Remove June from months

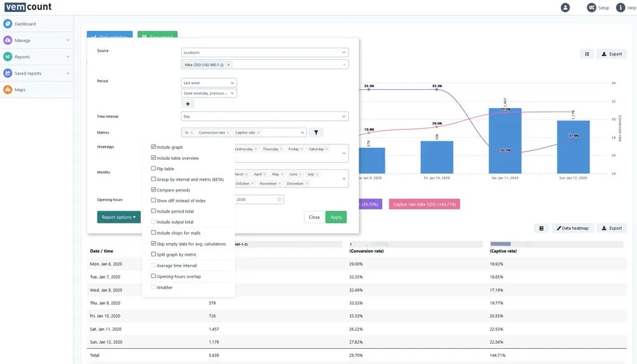pos(301,174)
